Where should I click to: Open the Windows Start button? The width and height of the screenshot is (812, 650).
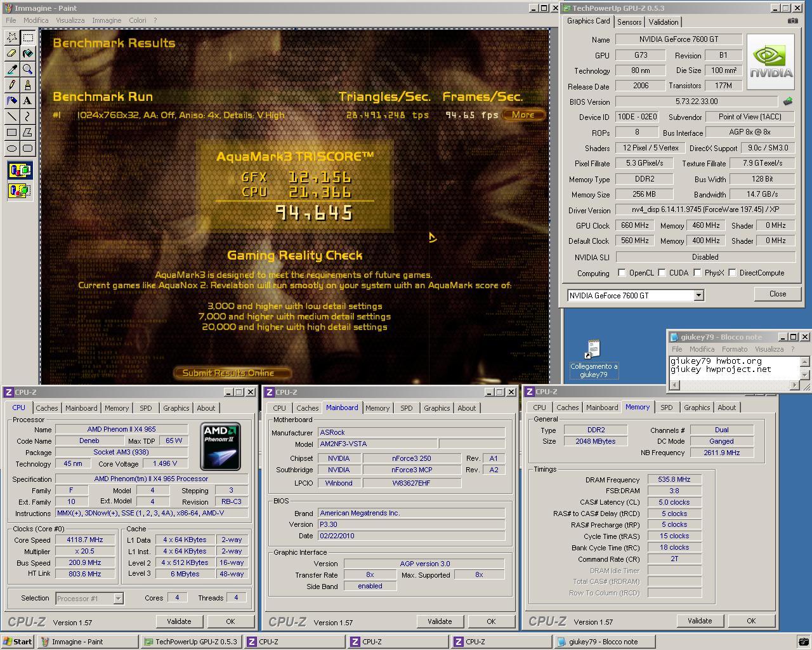[18, 642]
